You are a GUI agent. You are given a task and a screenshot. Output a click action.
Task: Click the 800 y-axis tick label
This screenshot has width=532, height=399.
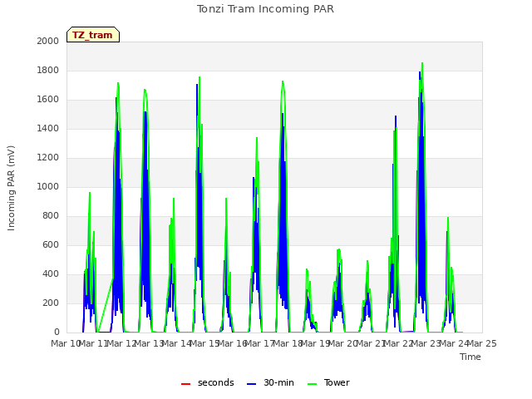pyautogui.click(x=51, y=216)
